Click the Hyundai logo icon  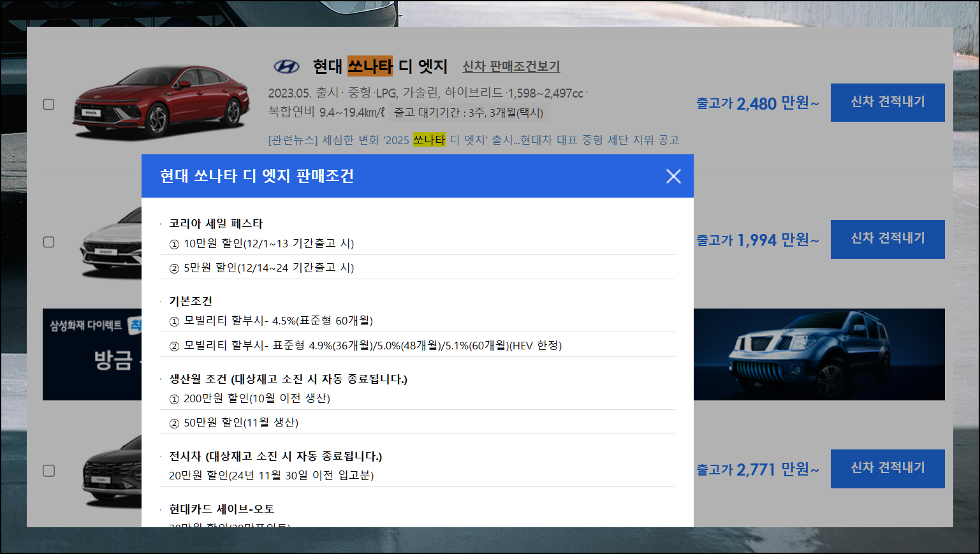[286, 66]
